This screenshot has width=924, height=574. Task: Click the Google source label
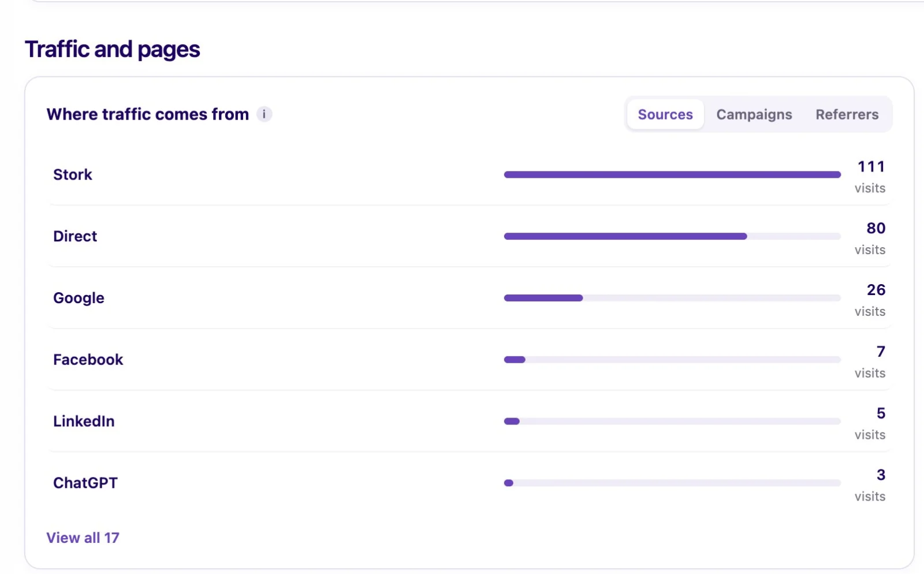click(79, 298)
